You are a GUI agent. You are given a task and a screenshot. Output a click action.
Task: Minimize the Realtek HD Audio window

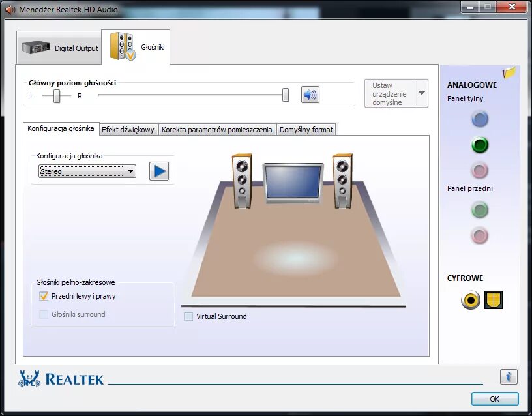pos(470,7)
